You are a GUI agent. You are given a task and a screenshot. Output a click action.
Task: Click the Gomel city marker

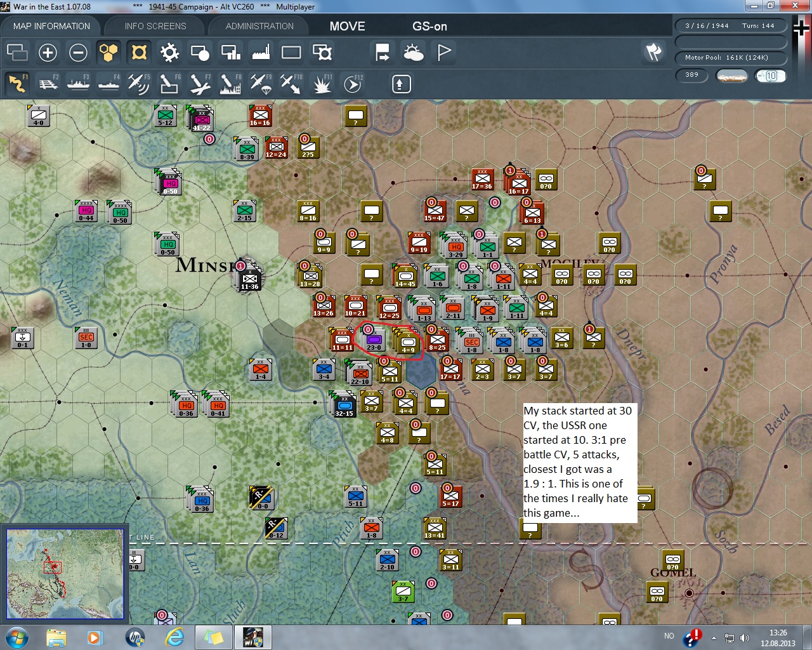pyautogui.click(x=689, y=593)
